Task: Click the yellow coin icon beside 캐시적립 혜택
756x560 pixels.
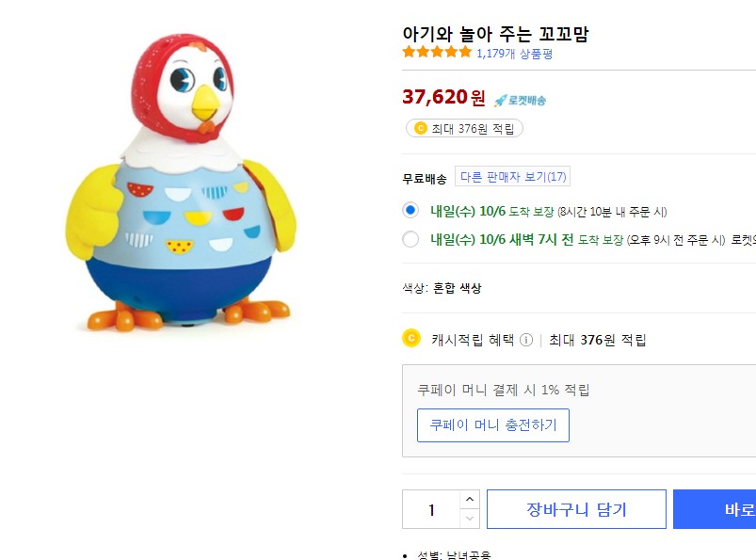Action: tap(410, 339)
